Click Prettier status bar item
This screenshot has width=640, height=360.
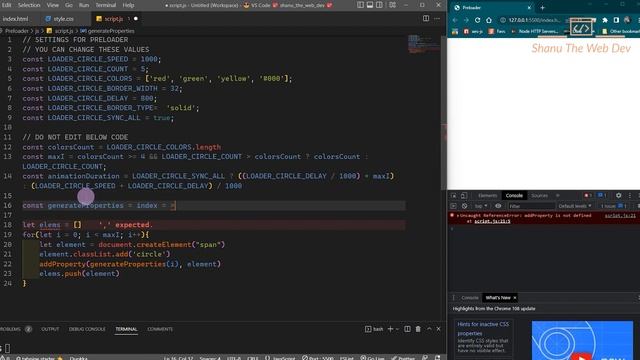(x=403, y=358)
